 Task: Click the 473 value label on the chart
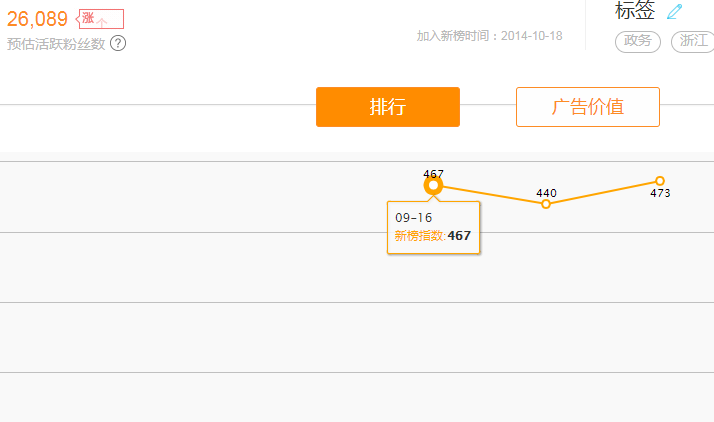click(x=660, y=193)
